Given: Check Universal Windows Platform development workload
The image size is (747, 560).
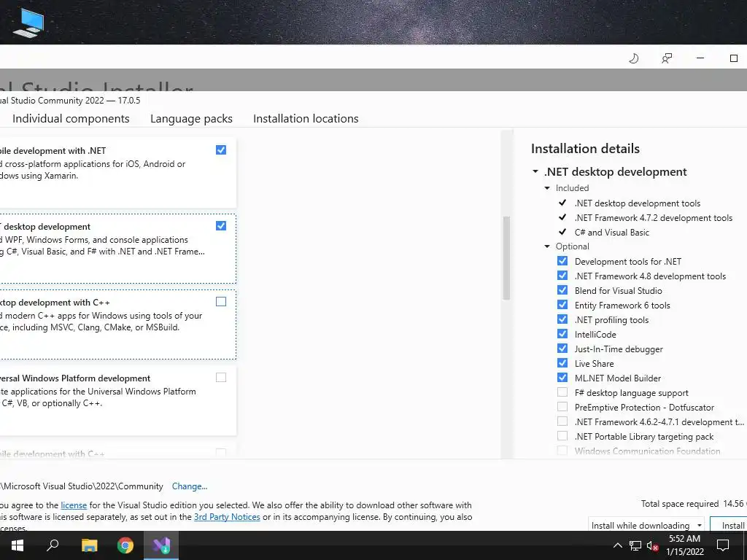Looking at the screenshot, I should [221, 378].
